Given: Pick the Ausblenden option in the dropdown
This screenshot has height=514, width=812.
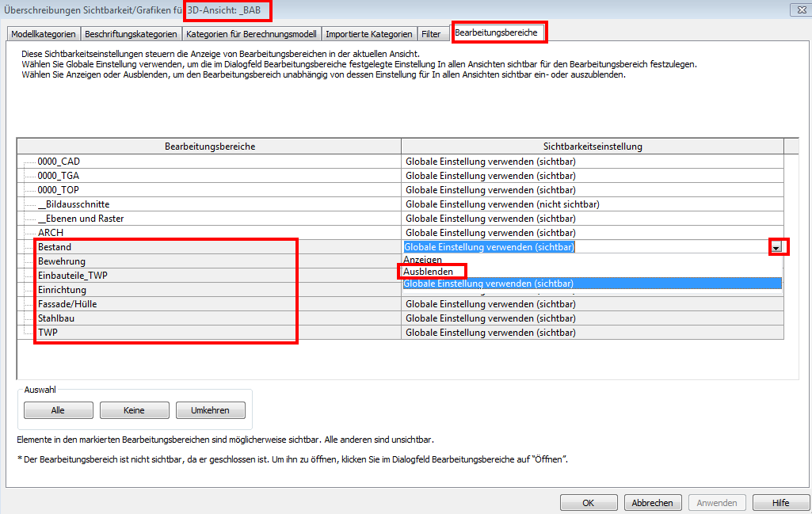Looking at the screenshot, I should [x=429, y=272].
